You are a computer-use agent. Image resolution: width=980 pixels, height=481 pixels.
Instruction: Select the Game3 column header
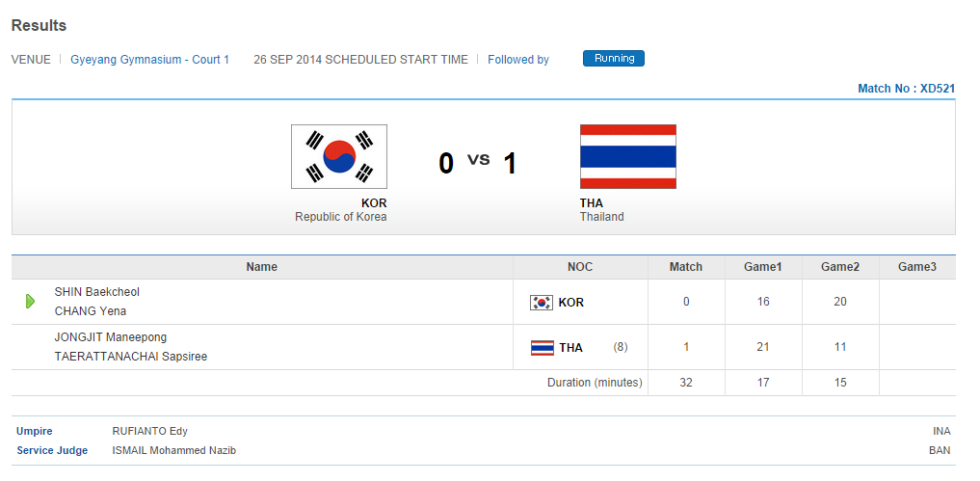tap(916, 267)
